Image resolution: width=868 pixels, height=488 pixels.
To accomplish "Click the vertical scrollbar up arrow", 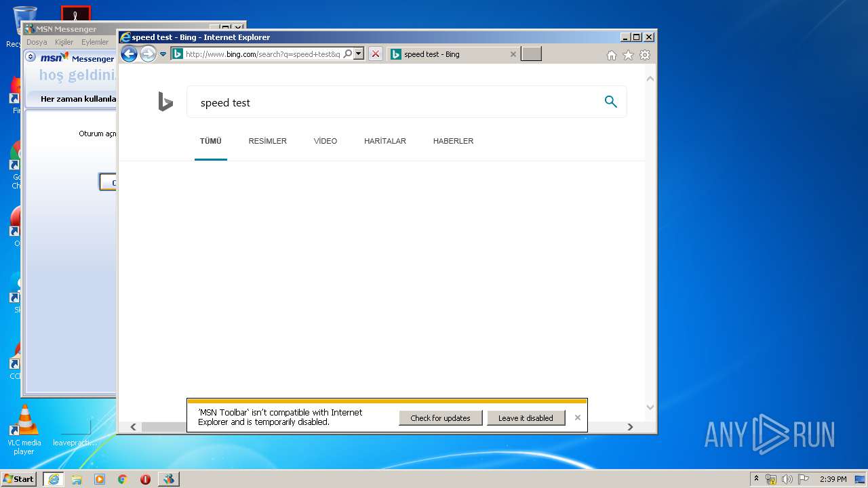I will pyautogui.click(x=650, y=79).
